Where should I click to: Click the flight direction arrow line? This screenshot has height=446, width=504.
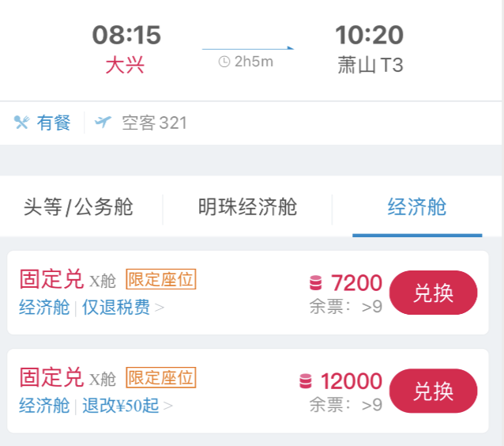tap(248, 48)
